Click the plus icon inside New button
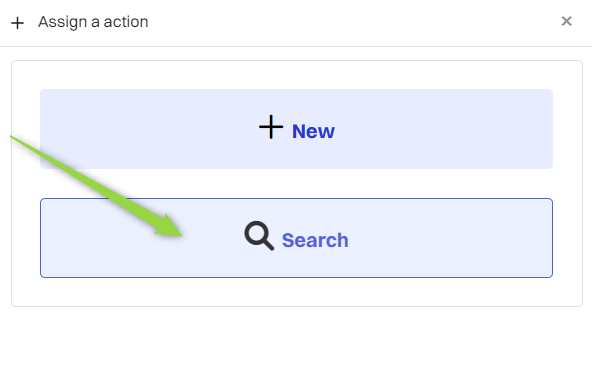 pyautogui.click(x=271, y=127)
